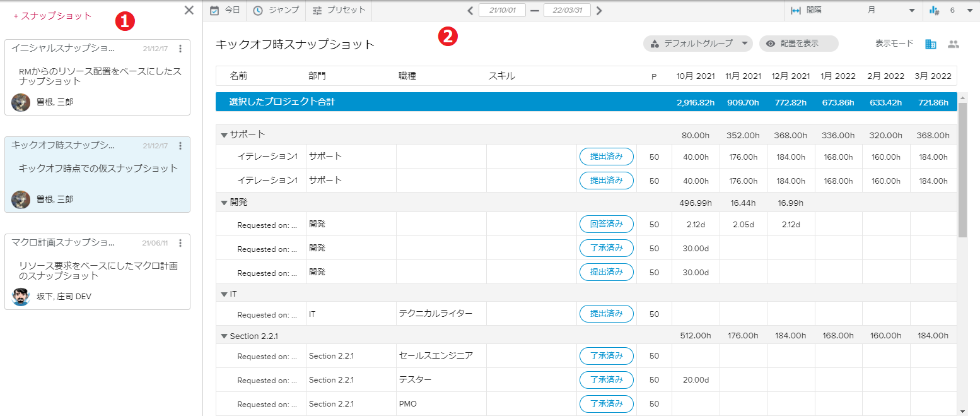Close the snapshot side panel
The image size is (980, 416).
tap(189, 10)
